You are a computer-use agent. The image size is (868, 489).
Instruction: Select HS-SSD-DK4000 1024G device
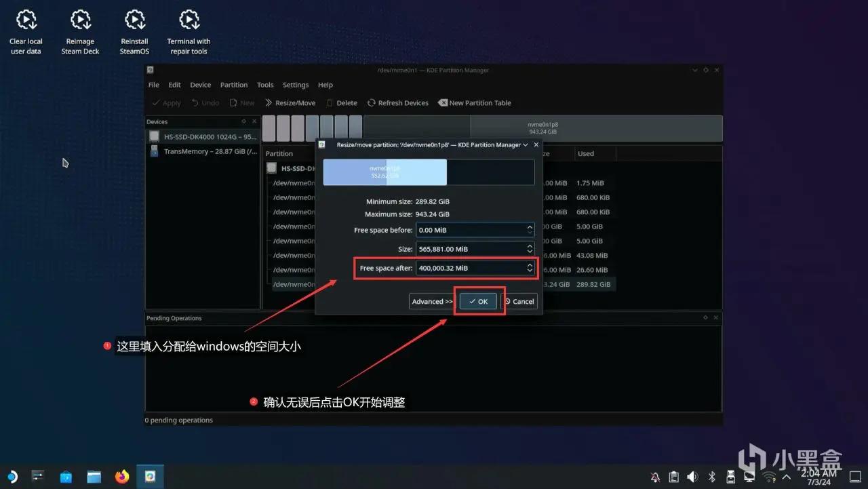[x=203, y=136]
